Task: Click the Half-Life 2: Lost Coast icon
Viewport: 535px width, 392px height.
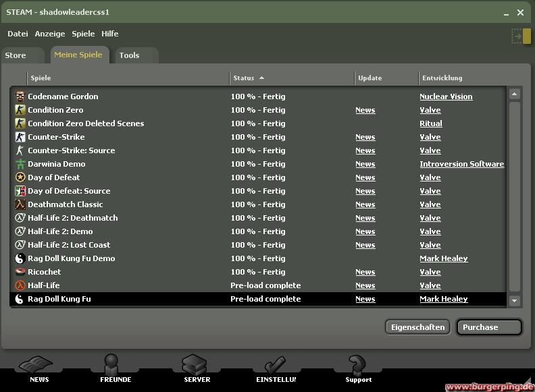Action: click(20, 245)
